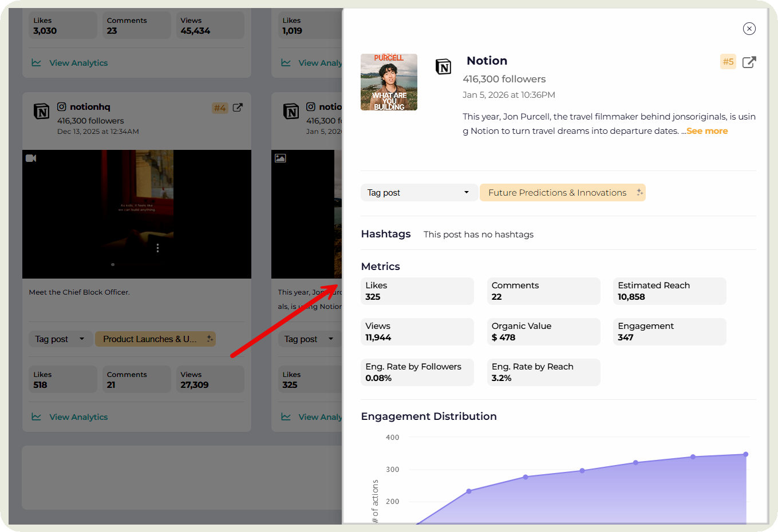The image size is (778, 532).
Task: Switch to the Hashtags section heading
Action: tap(385, 234)
